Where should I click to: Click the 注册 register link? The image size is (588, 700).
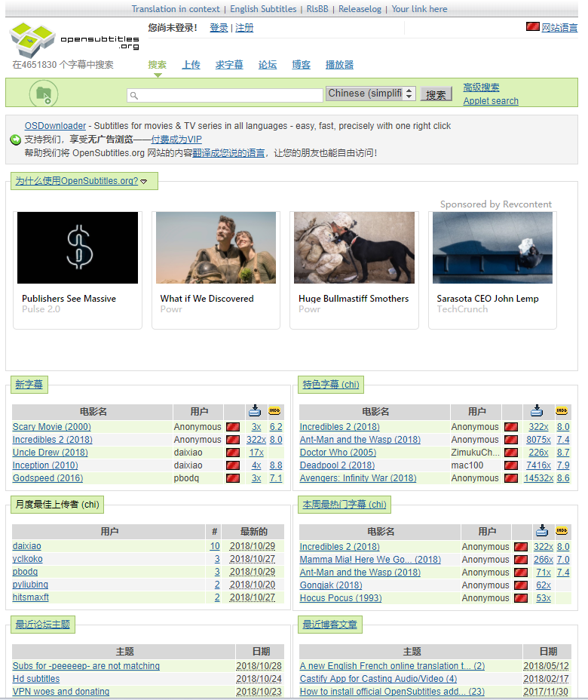[244, 28]
